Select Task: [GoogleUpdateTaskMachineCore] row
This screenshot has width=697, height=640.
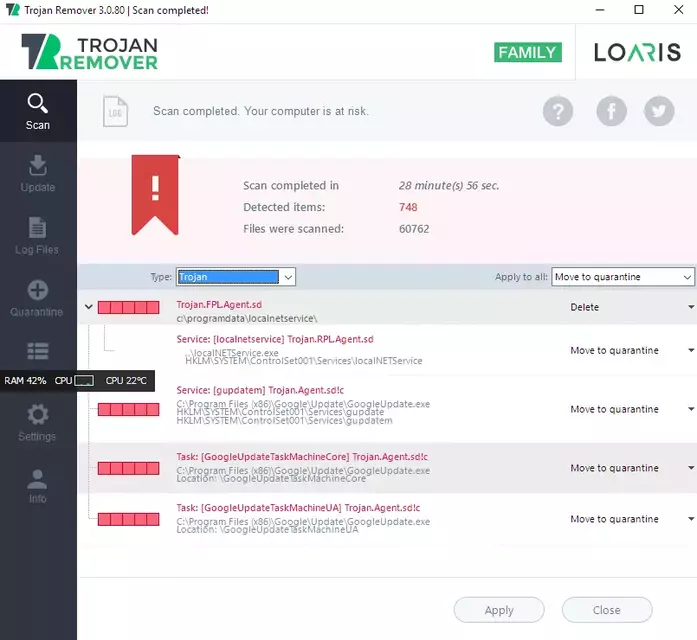point(387,468)
